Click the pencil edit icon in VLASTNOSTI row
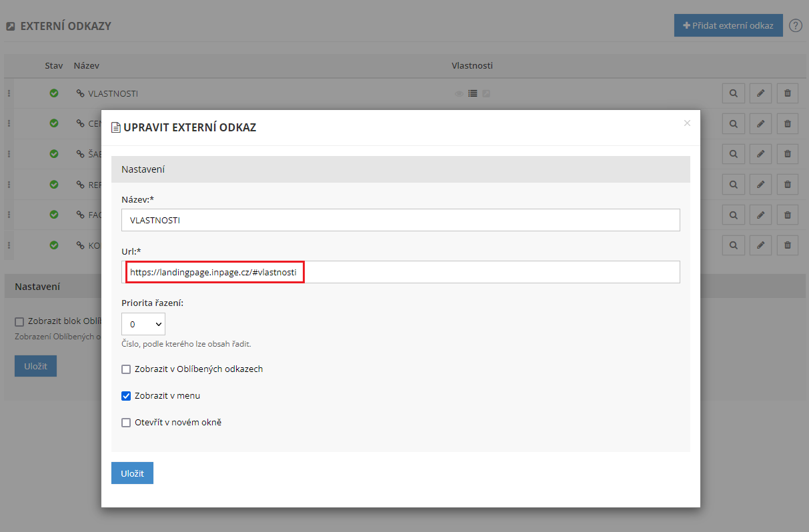 760,93
